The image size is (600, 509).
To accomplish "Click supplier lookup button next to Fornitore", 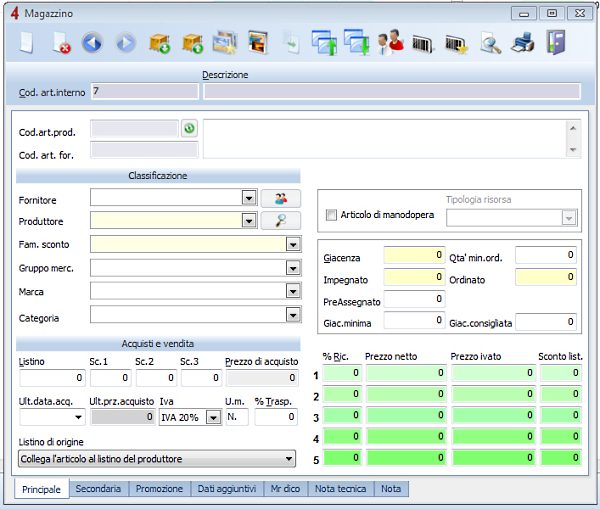I will (280, 198).
